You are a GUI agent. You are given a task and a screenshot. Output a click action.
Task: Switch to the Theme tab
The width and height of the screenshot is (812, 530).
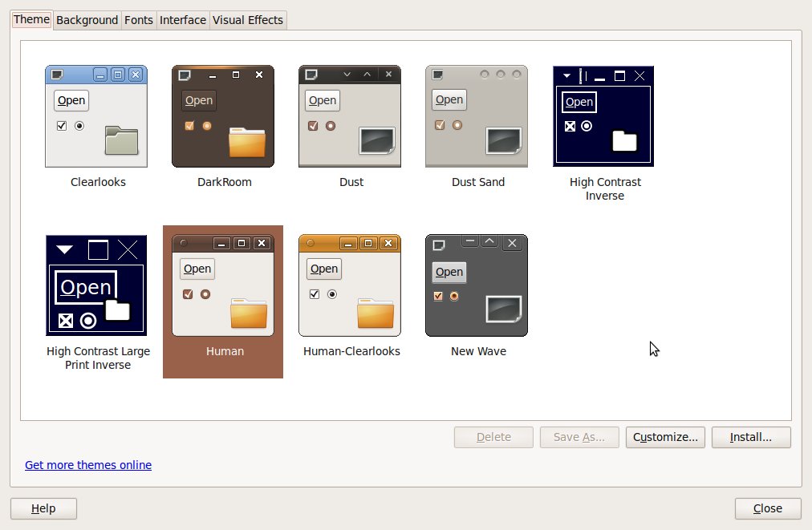pyautogui.click(x=31, y=20)
